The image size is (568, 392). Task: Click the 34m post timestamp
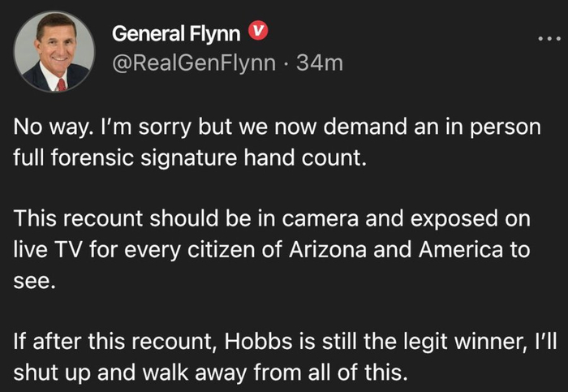(321, 62)
